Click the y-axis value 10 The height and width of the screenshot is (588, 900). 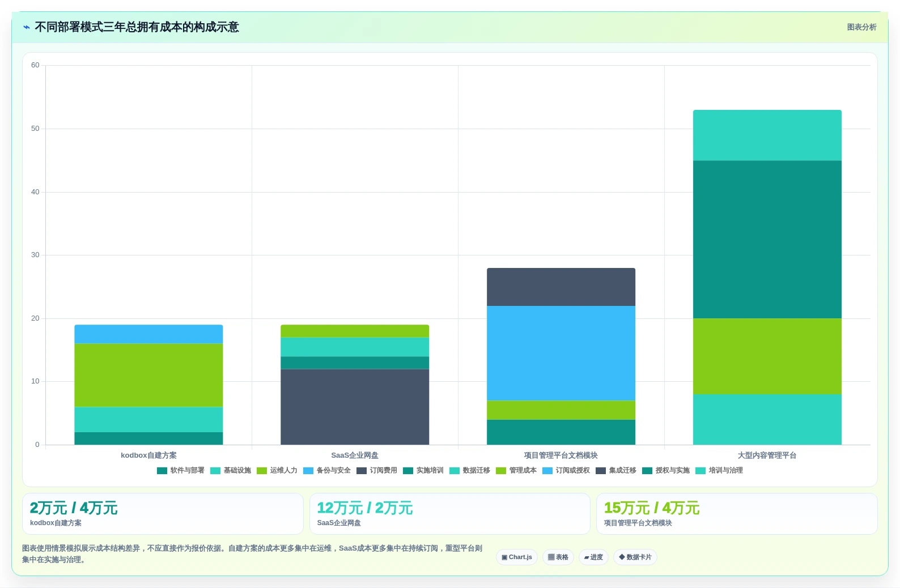click(x=35, y=381)
